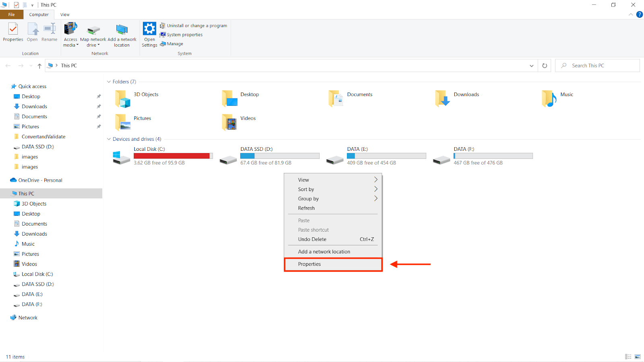Click the red capacity bar of Local Disk C:
Screen dimensions: 644x362
[173, 156]
